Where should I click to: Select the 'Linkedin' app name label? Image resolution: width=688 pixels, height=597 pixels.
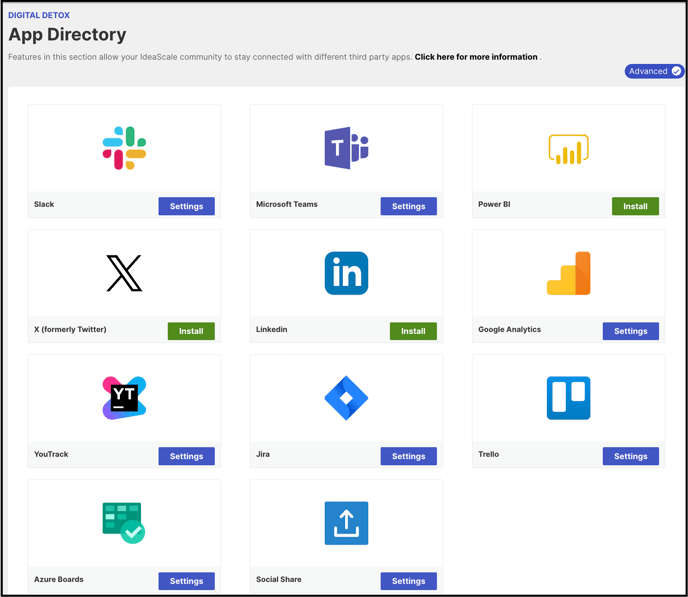(272, 329)
